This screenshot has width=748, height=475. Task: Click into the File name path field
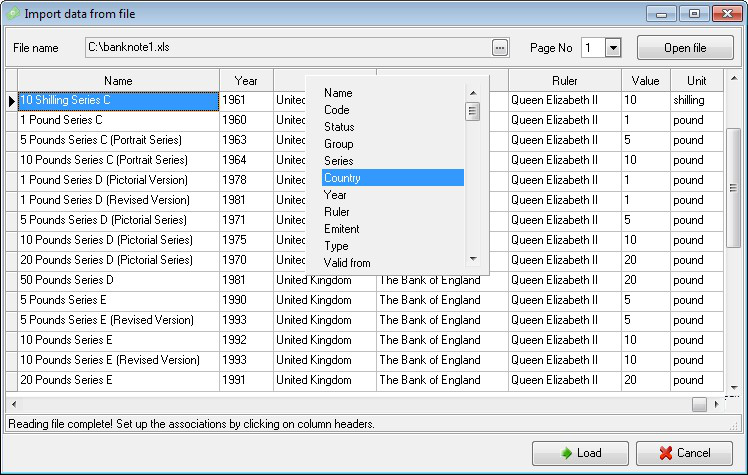(288, 48)
